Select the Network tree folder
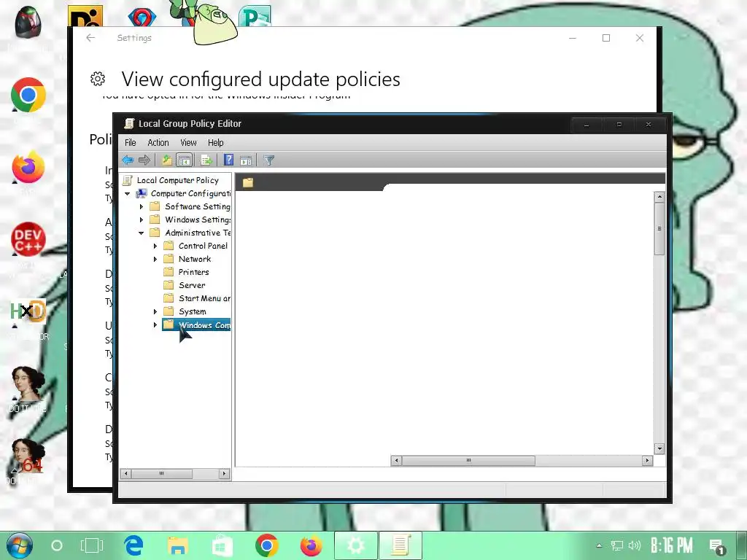 pos(194,259)
